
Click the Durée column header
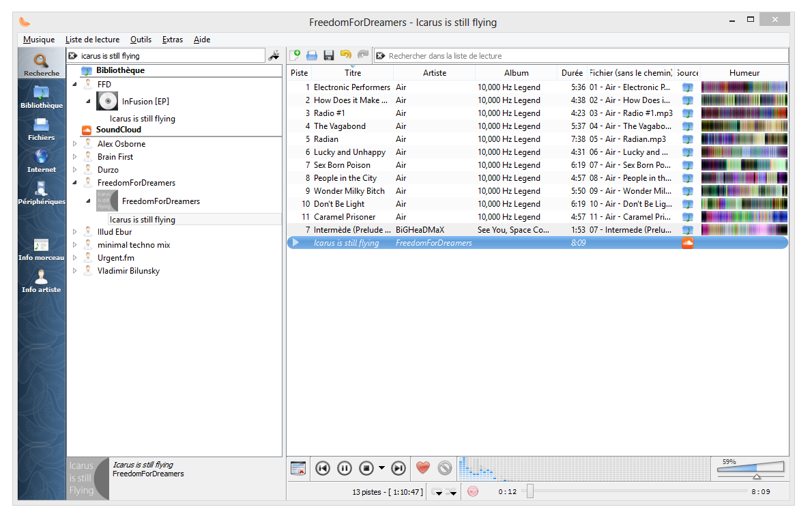[572, 73]
